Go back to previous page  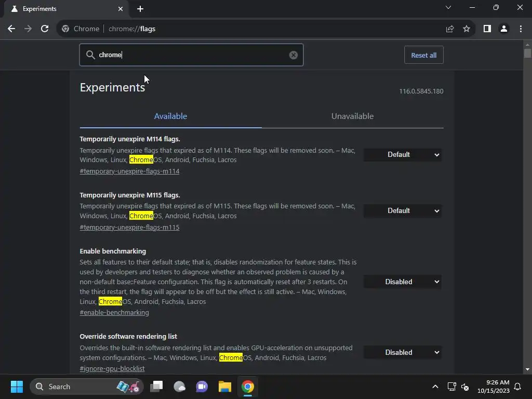point(11,29)
